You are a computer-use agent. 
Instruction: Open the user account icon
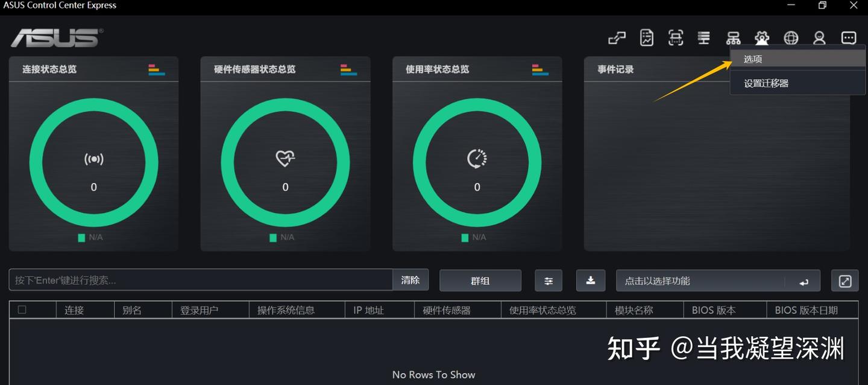819,37
